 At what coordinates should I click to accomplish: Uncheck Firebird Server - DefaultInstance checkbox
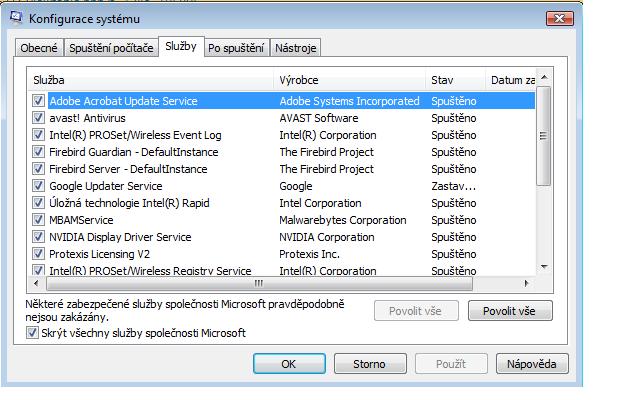tap(38, 169)
